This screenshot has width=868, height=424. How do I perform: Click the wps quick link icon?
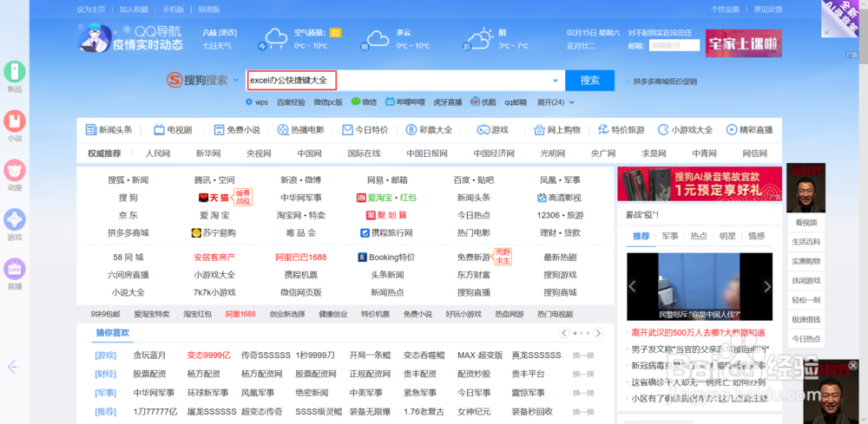pyautogui.click(x=249, y=102)
